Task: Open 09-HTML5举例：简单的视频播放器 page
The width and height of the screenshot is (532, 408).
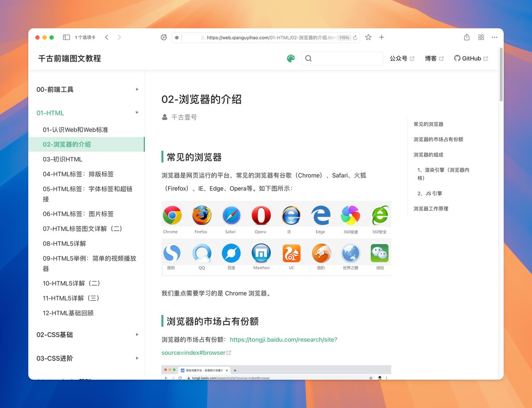Action: 89,263
